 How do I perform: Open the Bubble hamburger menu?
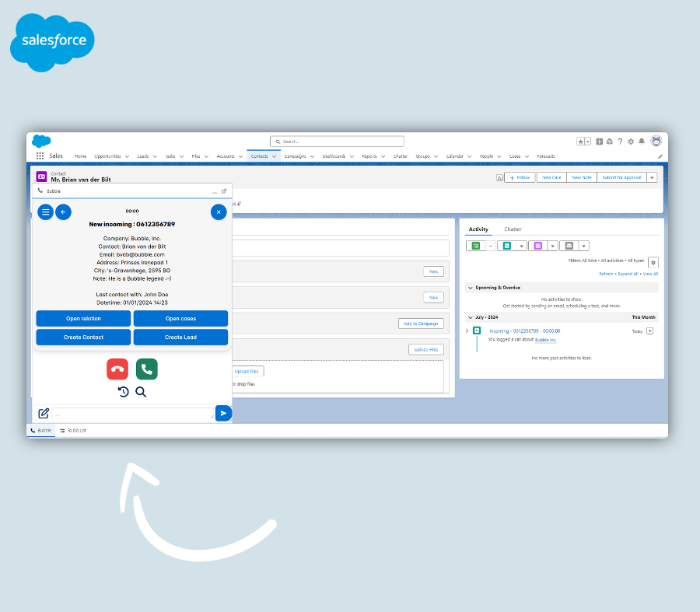46,212
